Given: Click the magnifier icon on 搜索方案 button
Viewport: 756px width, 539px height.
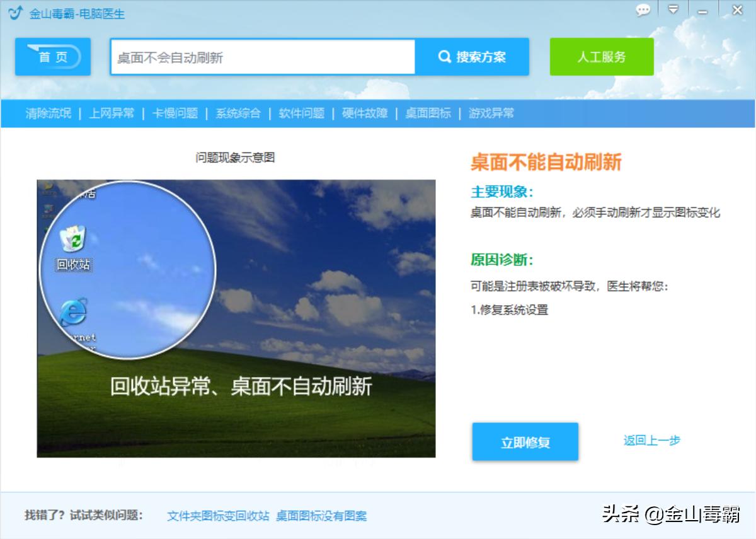Looking at the screenshot, I should click(x=445, y=56).
